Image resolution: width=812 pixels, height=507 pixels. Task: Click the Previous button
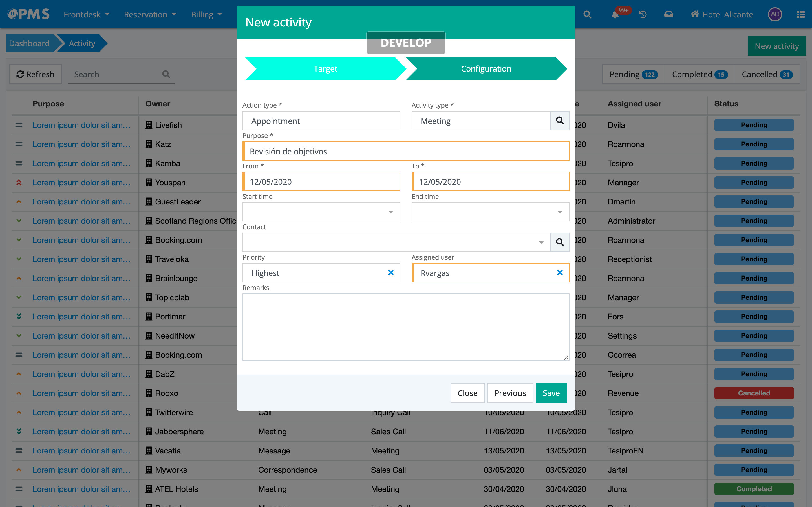(x=510, y=393)
